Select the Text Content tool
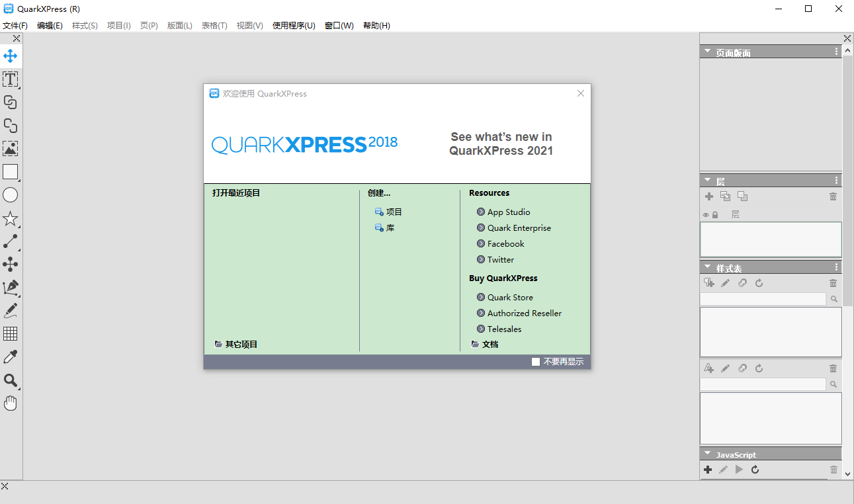 pyautogui.click(x=10, y=79)
